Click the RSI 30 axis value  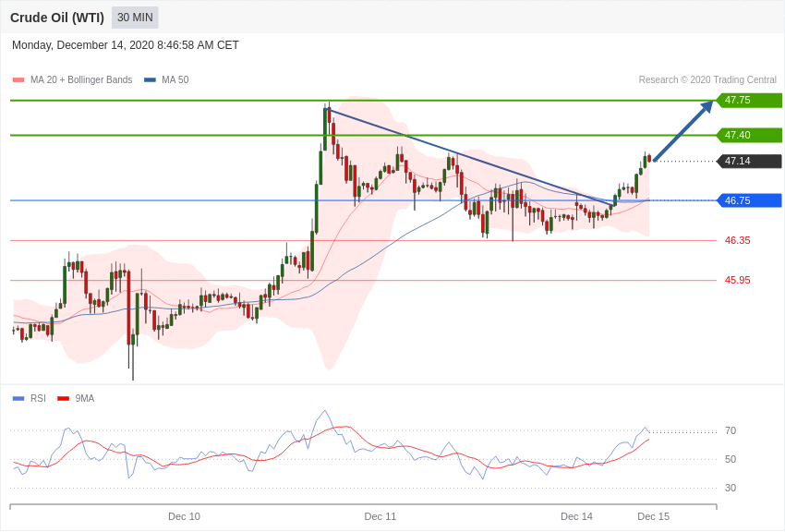[x=731, y=488]
